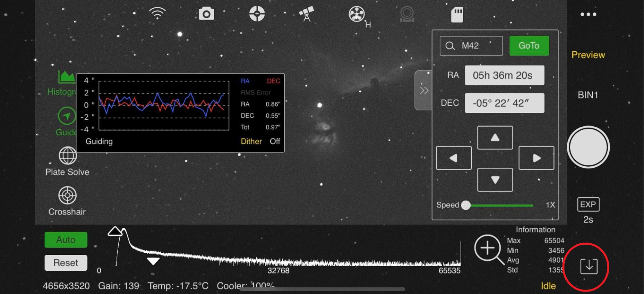Slew mount left with the left arrow

454,158
